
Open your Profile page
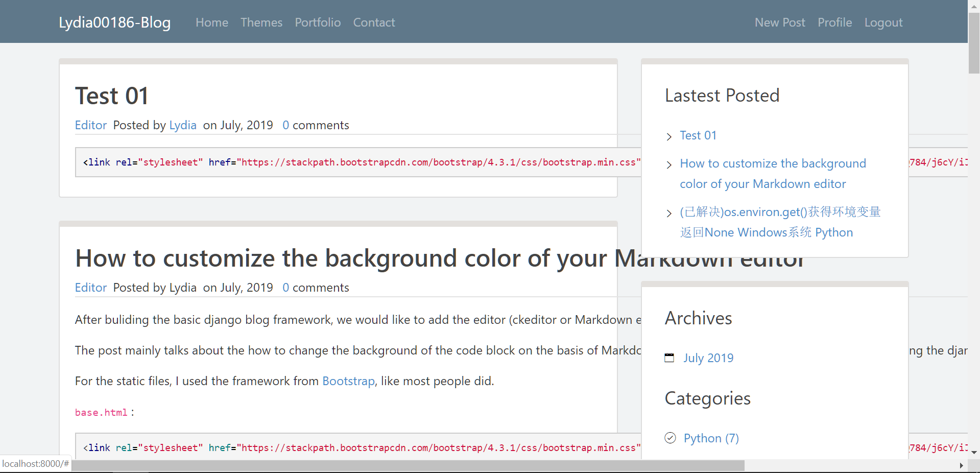pos(834,22)
